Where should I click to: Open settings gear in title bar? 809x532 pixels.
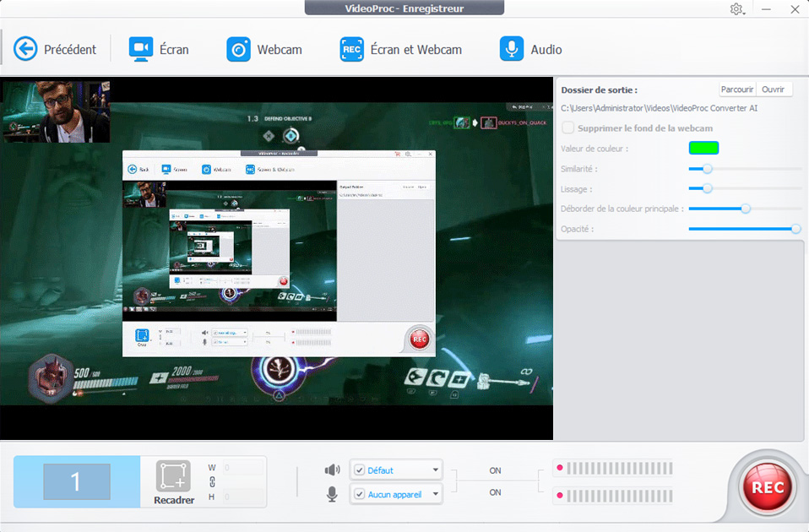pos(736,9)
